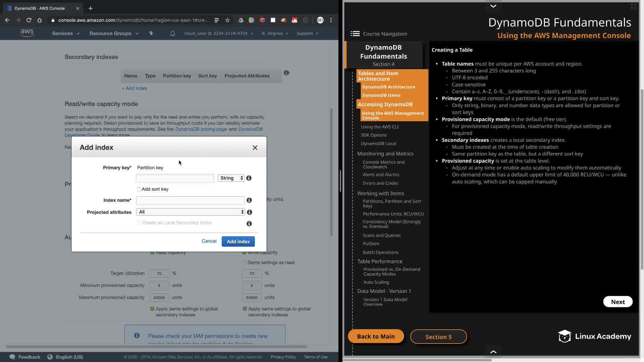
Task: Click the Add index button
Action: [238, 242]
